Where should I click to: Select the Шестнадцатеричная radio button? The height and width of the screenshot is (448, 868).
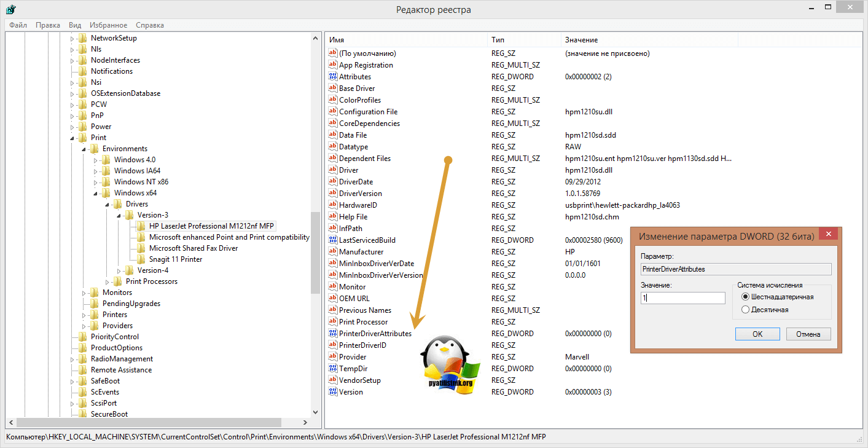746,297
